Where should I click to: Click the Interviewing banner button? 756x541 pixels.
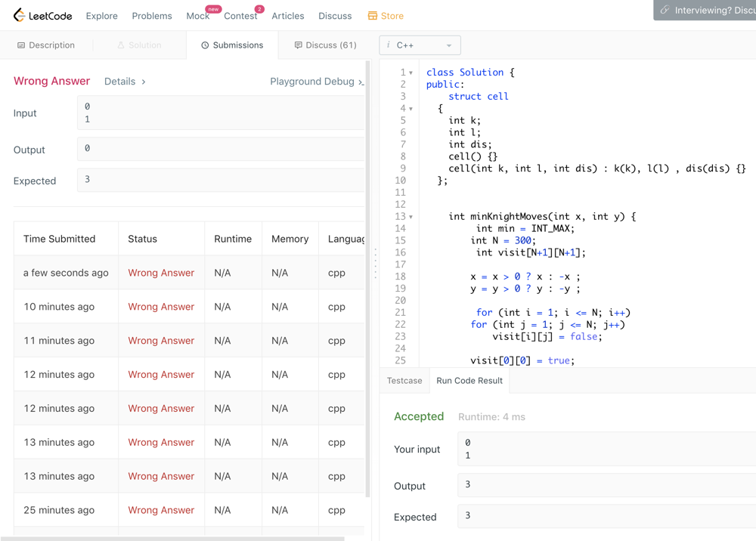pyautogui.click(x=705, y=10)
